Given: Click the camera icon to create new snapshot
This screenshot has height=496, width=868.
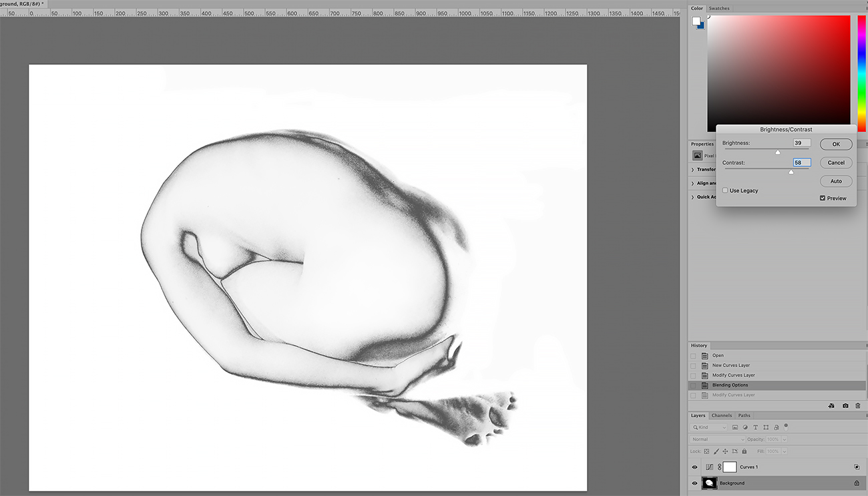Looking at the screenshot, I should (x=845, y=405).
